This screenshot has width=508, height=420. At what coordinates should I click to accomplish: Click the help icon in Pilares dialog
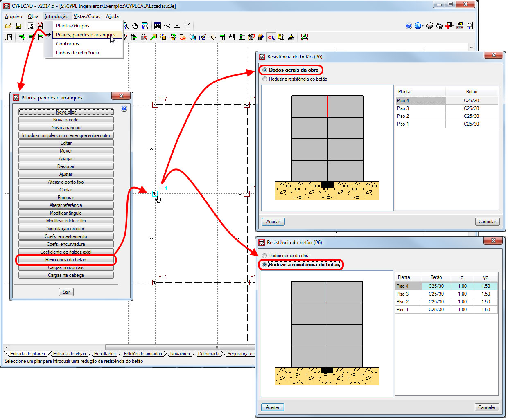tap(124, 109)
